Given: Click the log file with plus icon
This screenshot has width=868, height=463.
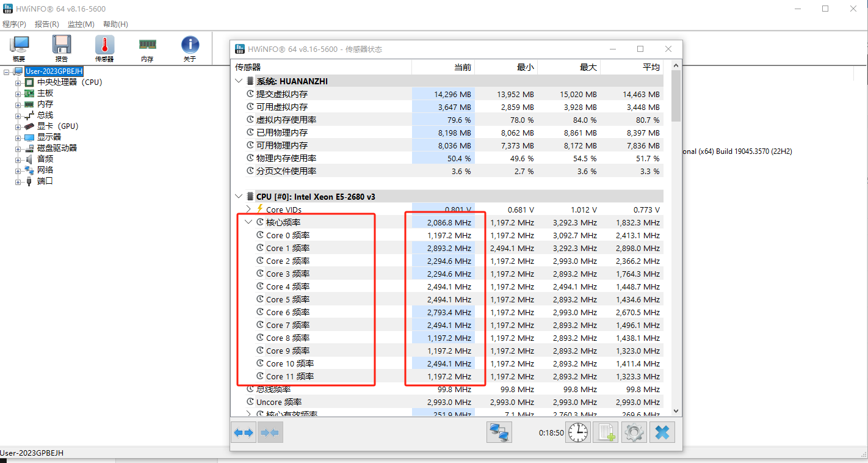Looking at the screenshot, I should pos(606,432).
